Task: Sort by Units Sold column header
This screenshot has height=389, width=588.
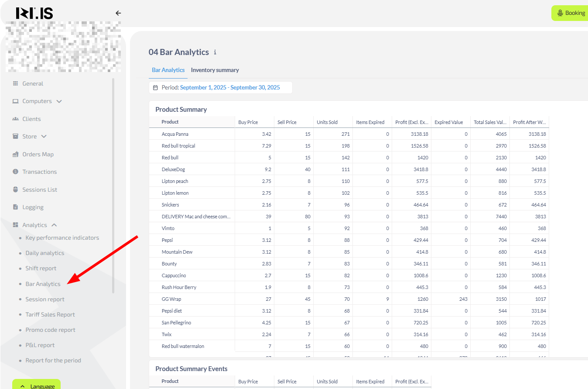Action: [327, 122]
